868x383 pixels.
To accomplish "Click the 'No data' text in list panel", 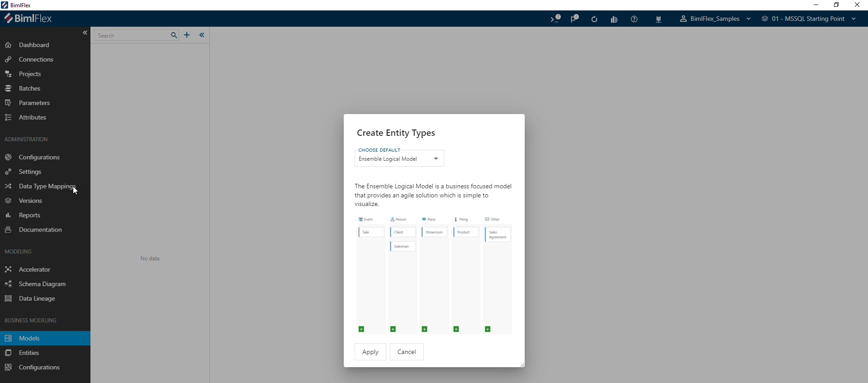I will click(150, 259).
